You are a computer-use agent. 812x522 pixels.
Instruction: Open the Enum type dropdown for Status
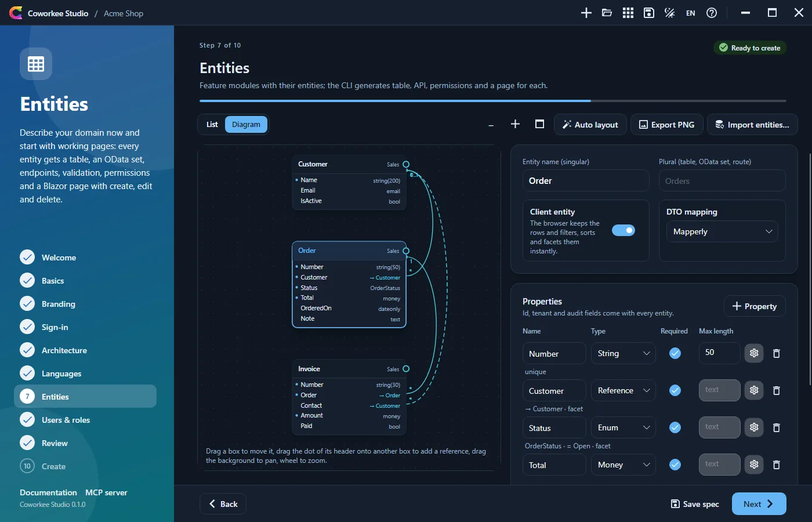[623, 427]
